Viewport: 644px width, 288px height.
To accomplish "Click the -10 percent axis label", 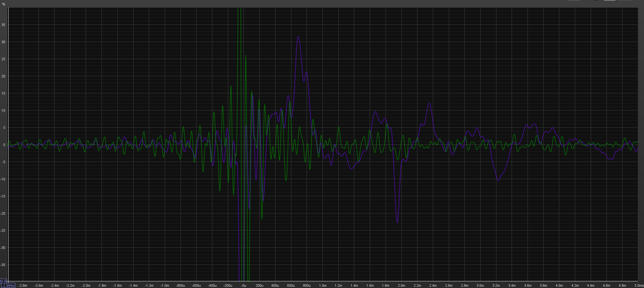I will (3, 179).
